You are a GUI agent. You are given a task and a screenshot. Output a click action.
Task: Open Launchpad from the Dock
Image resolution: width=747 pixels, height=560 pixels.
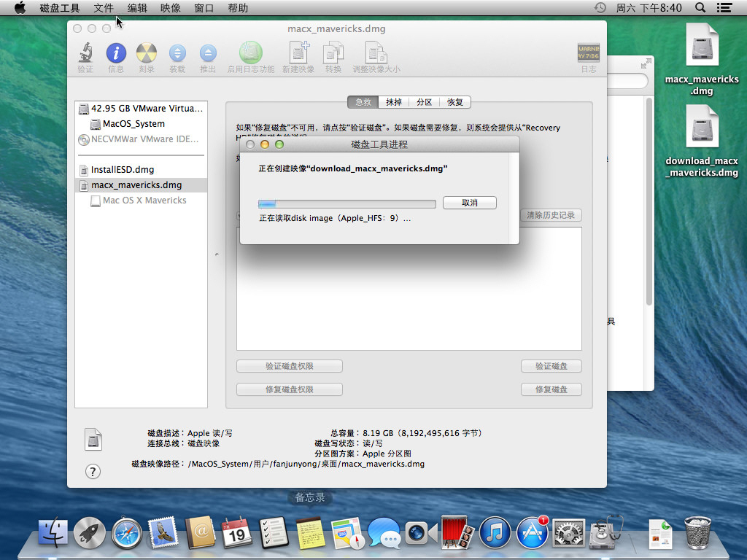pos(90,532)
